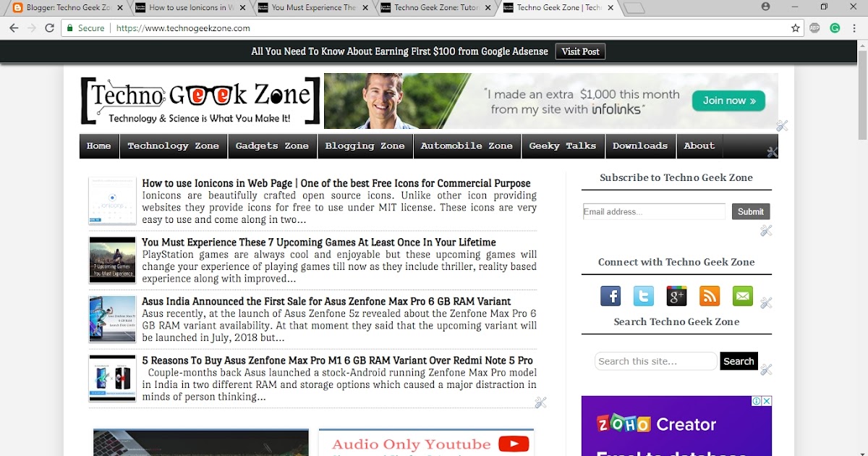Click the Audio Only Youtube card image
This screenshot has width=868, height=456.
coord(426,442)
